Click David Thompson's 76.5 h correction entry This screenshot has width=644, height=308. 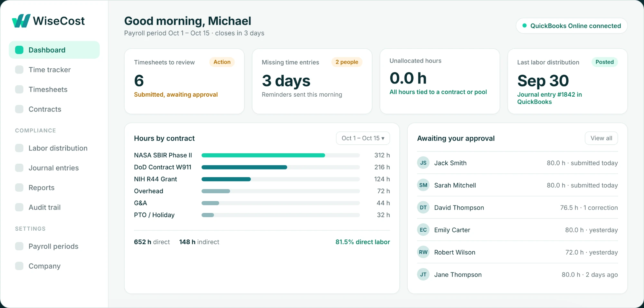pyautogui.click(x=589, y=207)
